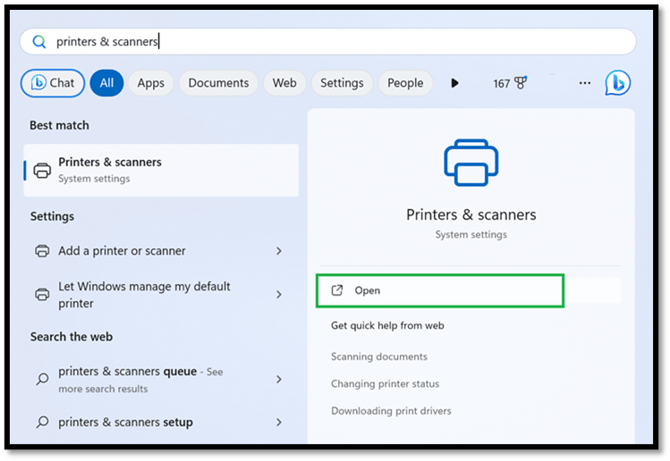The height and width of the screenshot is (461, 670).
Task: Open the 167 rewards points trophy icon
Action: point(510,83)
